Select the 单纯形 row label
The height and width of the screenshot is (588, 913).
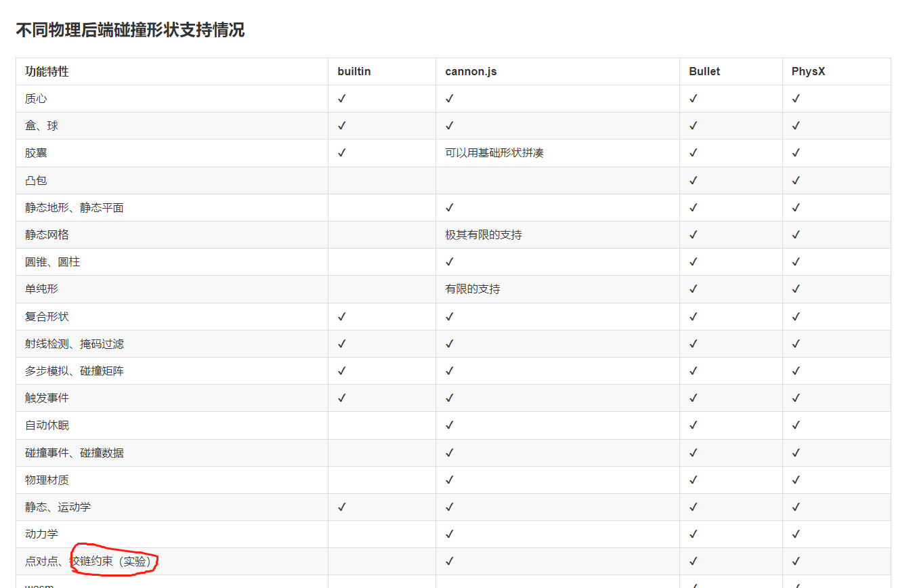(41, 289)
